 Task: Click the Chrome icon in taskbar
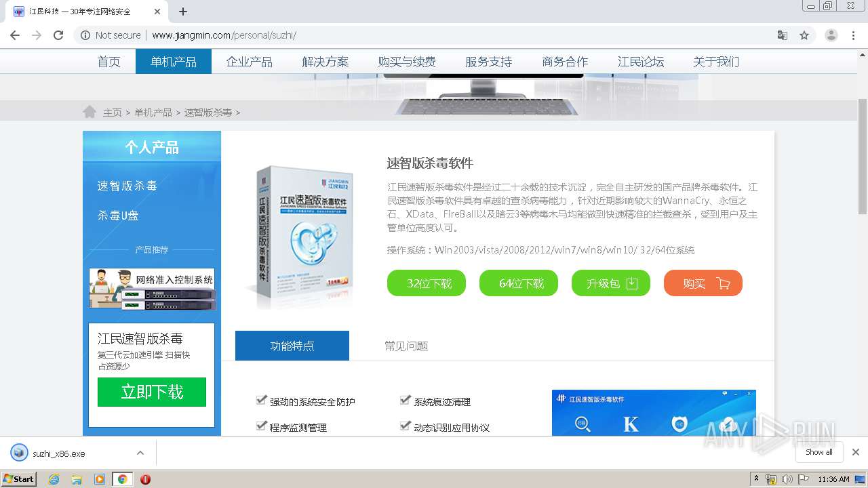pyautogui.click(x=122, y=479)
